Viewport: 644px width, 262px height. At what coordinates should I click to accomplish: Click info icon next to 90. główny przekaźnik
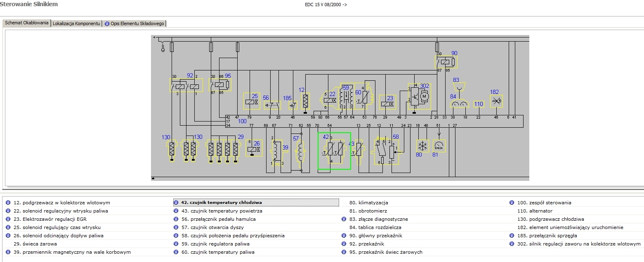[344, 235]
